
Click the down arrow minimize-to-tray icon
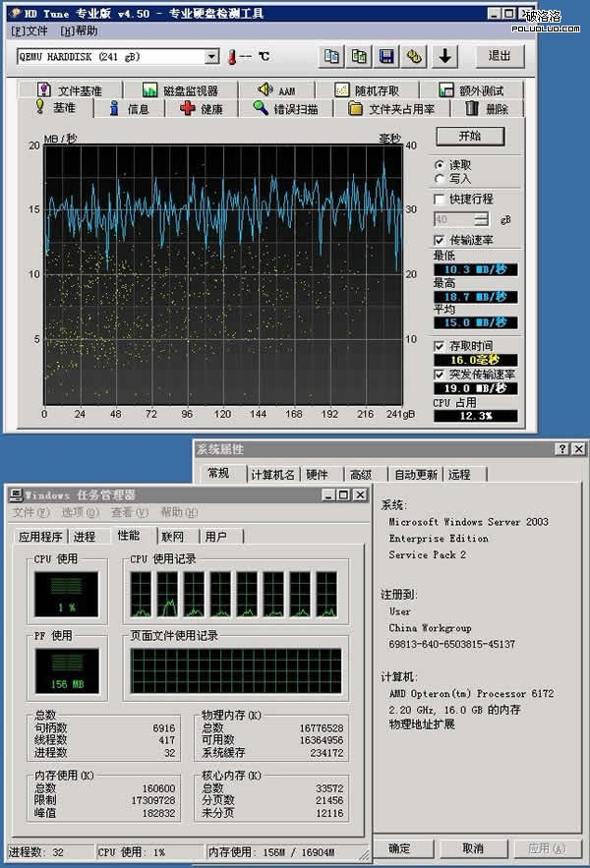pyautogui.click(x=445, y=56)
